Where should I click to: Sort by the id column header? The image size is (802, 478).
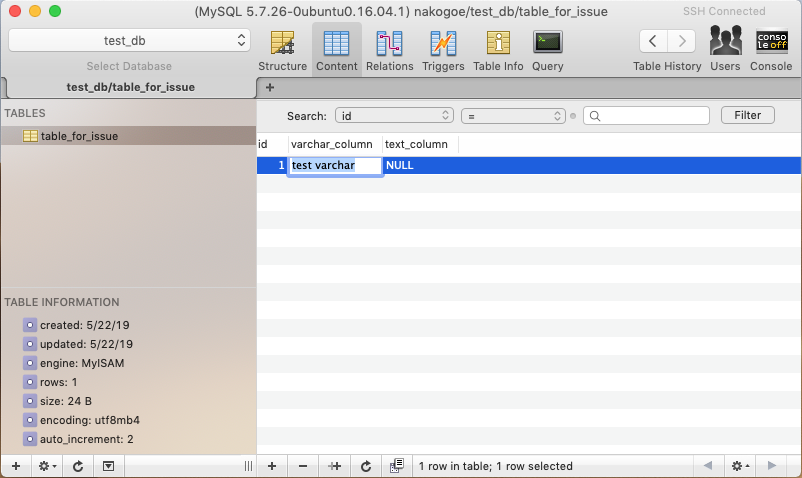coord(272,144)
